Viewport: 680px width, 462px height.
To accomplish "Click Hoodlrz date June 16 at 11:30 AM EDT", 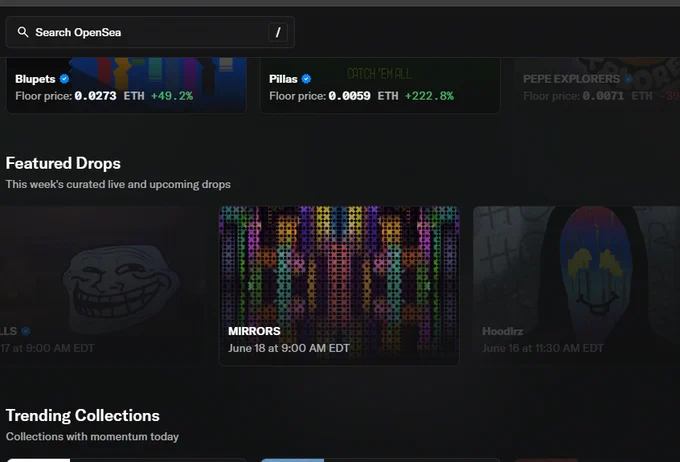I will click(543, 348).
